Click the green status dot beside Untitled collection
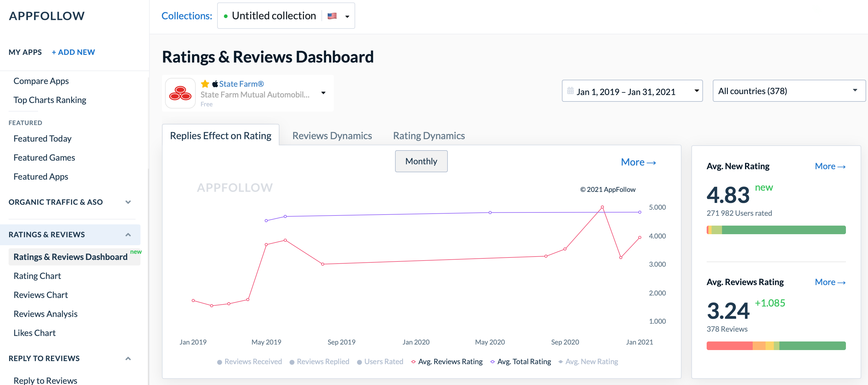Image resolution: width=868 pixels, height=385 pixels. click(226, 16)
